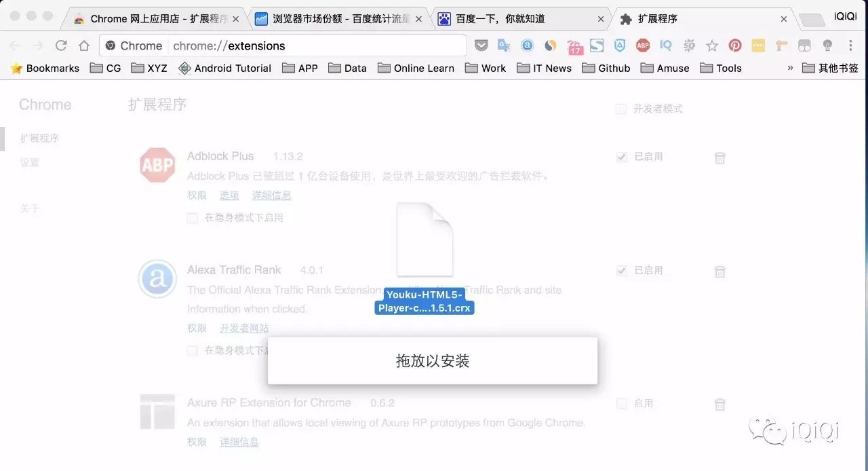Check 启用 for Axure RP Extension

tap(621, 404)
